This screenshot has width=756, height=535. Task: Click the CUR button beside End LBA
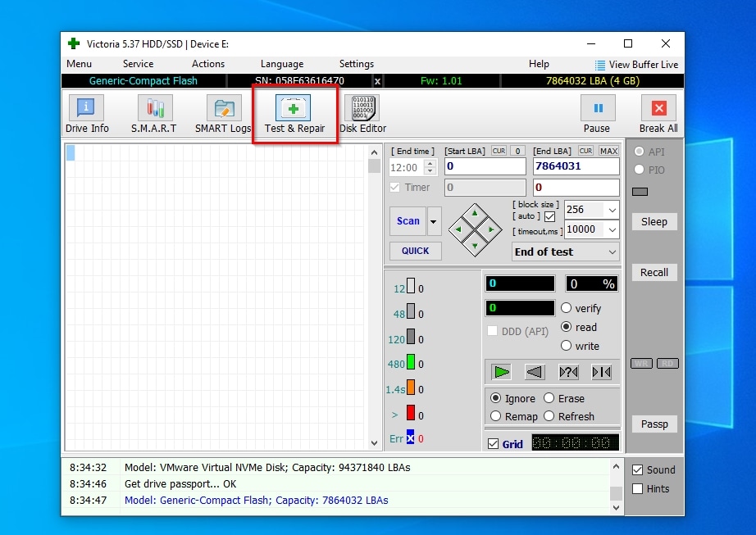(585, 152)
